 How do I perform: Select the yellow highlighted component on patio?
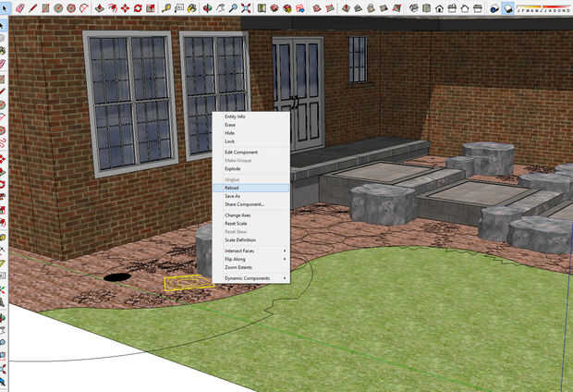click(188, 283)
